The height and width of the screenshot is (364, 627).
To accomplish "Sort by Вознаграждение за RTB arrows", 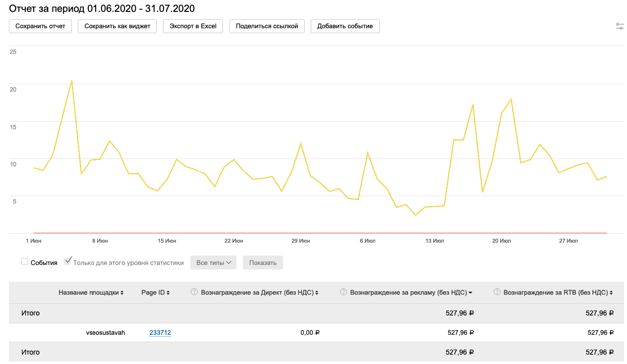I will pos(611,293).
